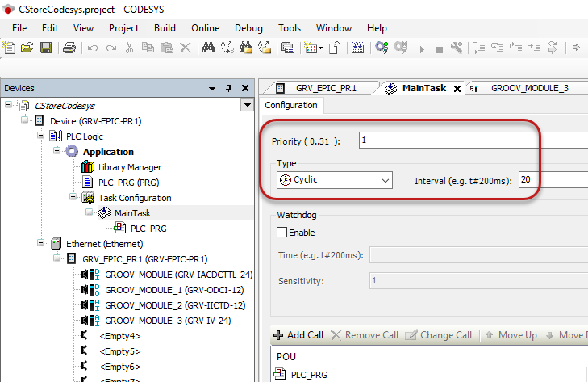Viewport: 588px width, 382px height.
Task: Enable the Watchdog checkbox
Action: click(x=282, y=233)
